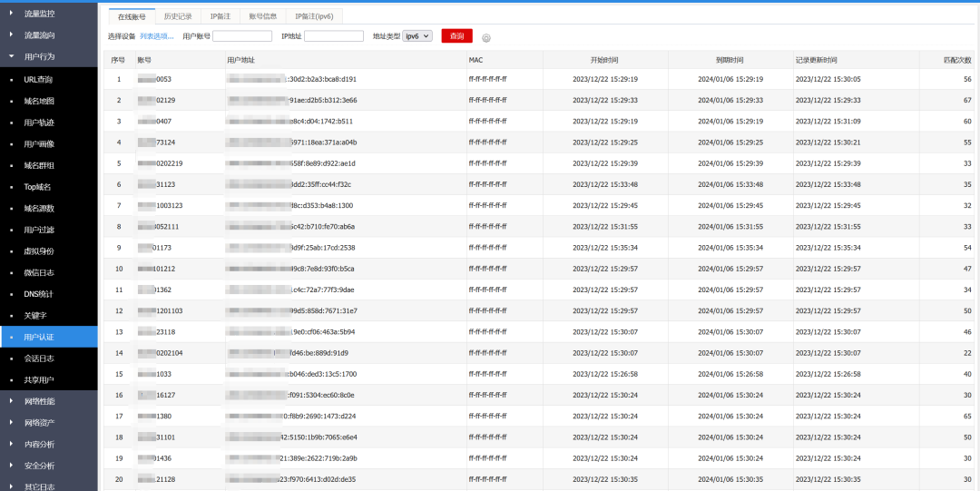Screen dimensions: 980x491
Task: Click expiry time 2024/01/06 15:29:45
Action: pyautogui.click(x=730, y=206)
